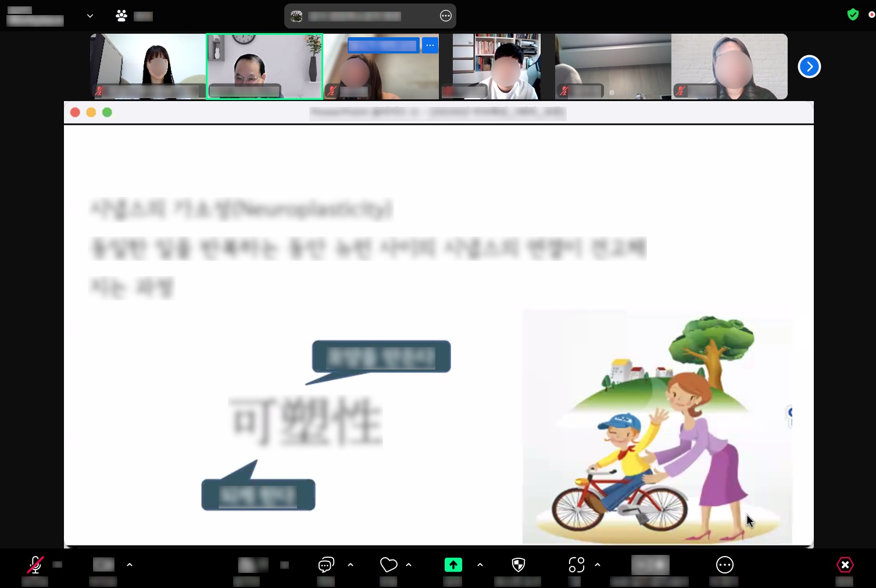This screenshot has width=876, height=588.
Task: Show next page of participant videos
Action: [x=809, y=67]
